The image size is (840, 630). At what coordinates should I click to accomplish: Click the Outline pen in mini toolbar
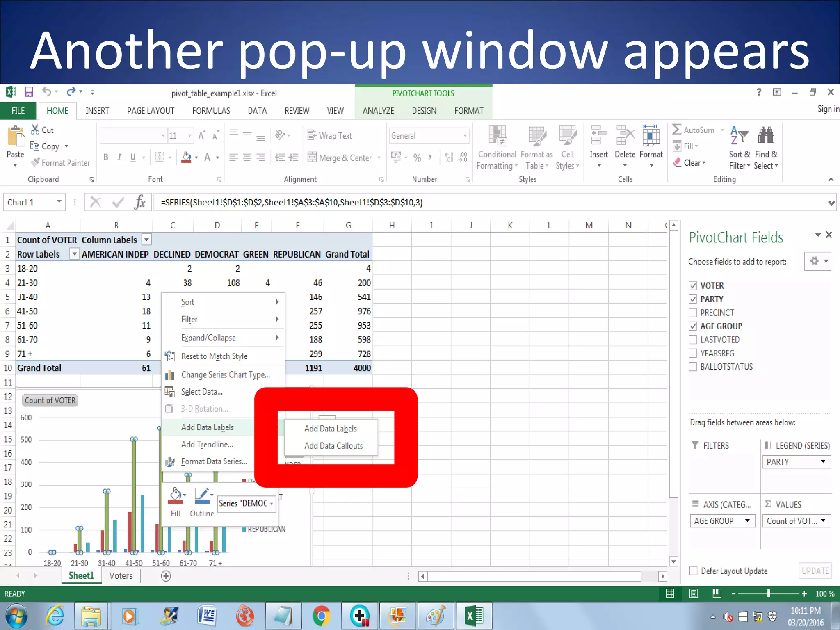tap(202, 496)
